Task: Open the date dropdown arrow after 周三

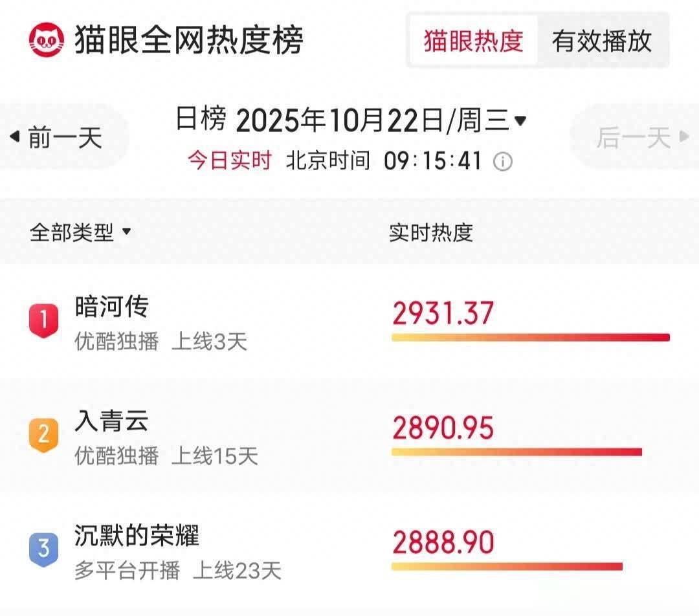Action: point(520,120)
